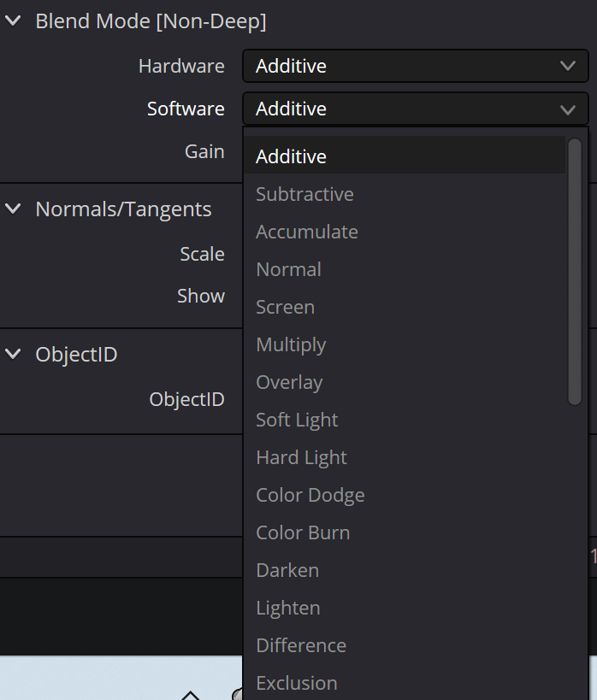Click the Gain parameter label
Image resolution: width=597 pixels, height=700 pixels.
tap(204, 152)
